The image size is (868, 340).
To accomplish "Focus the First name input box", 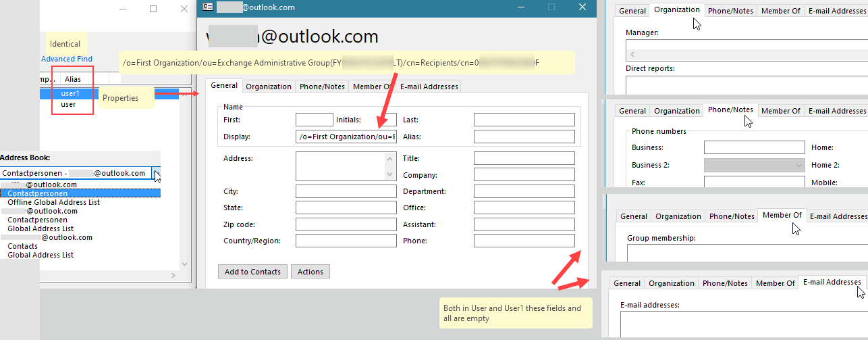I will coord(314,120).
